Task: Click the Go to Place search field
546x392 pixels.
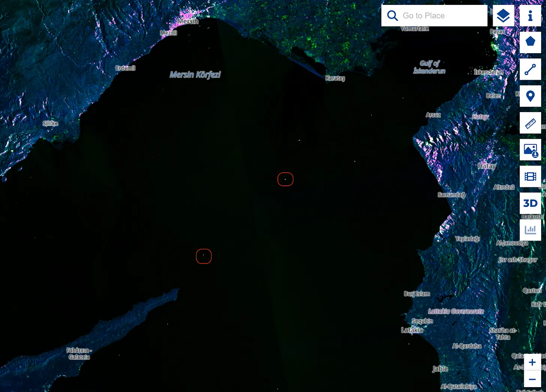Action: [x=434, y=16]
